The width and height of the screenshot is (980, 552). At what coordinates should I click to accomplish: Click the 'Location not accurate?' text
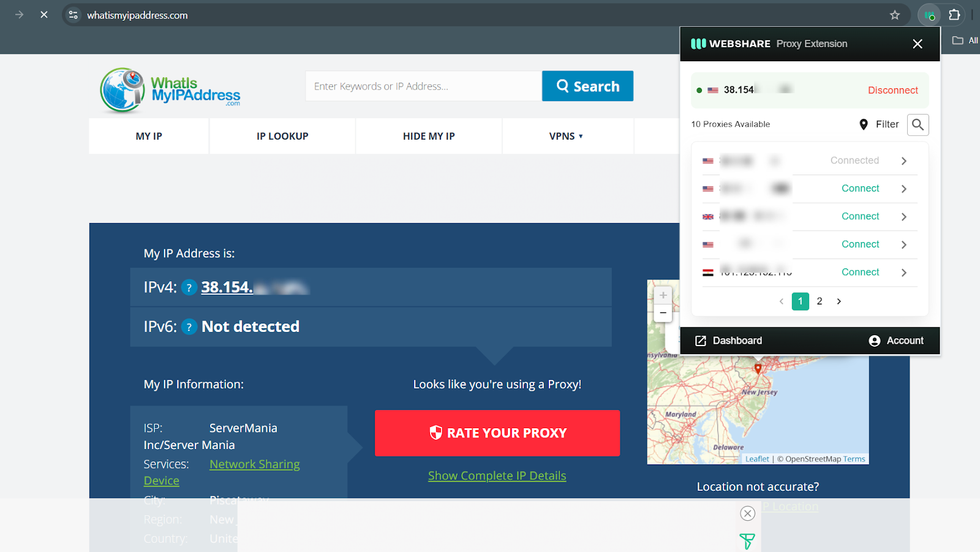(x=758, y=486)
